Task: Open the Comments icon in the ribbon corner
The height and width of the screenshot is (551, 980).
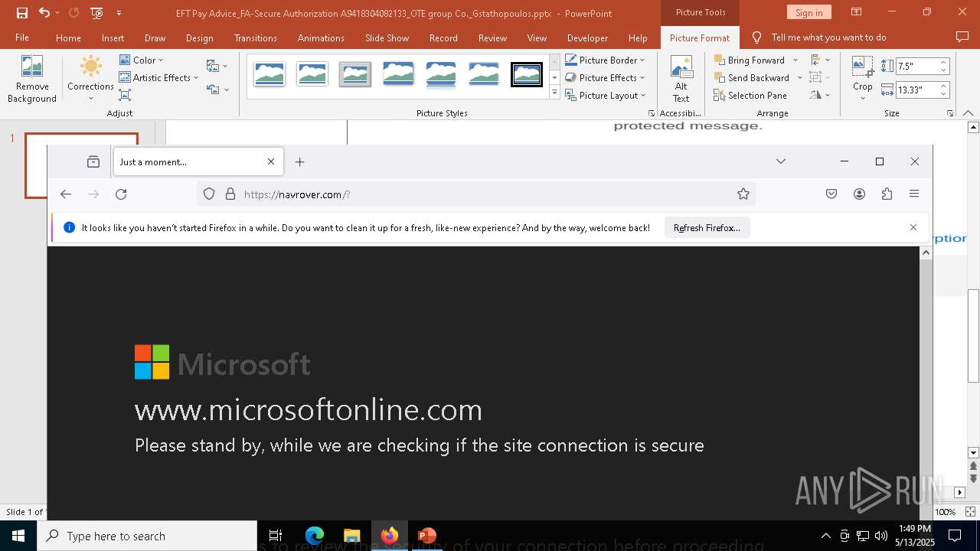Action: (x=962, y=37)
